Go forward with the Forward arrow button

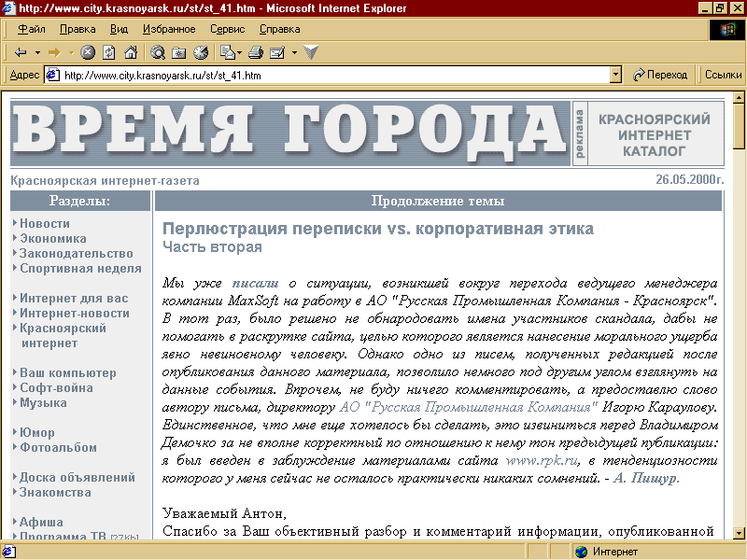[x=54, y=52]
